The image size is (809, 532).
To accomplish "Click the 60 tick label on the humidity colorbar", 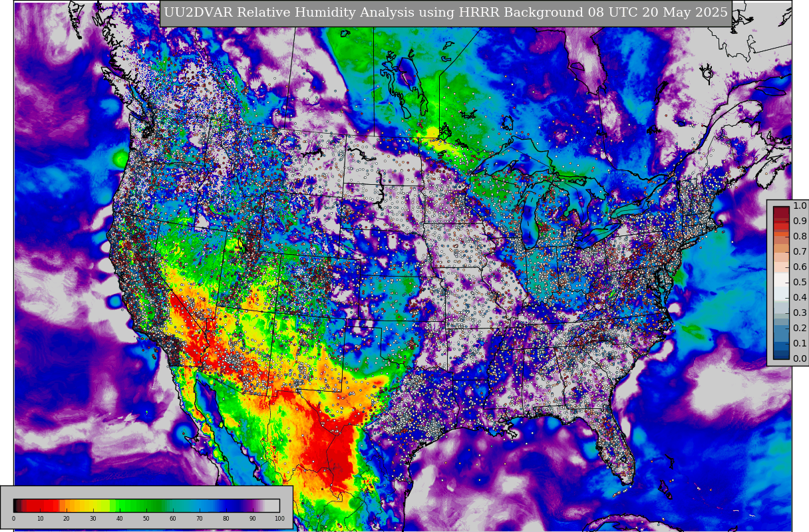I will (173, 519).
